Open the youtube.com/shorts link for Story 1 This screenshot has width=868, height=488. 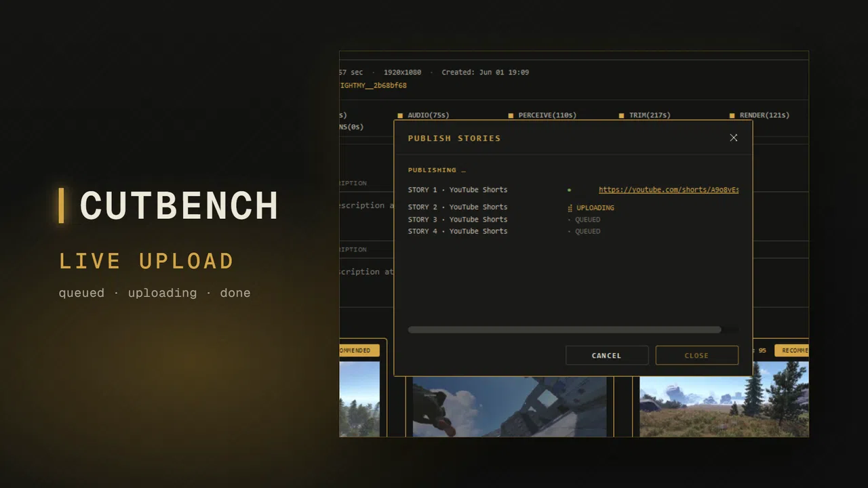tap(669, 190)
